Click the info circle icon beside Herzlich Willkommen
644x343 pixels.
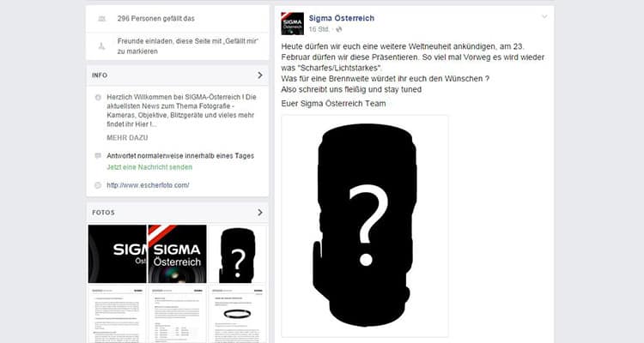tap(98, 97)
